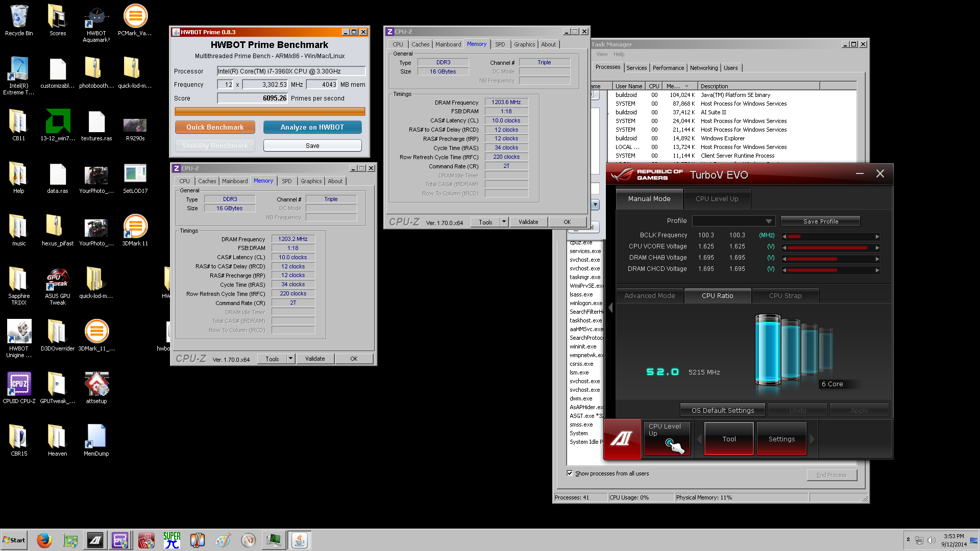The image size is (980, 551).
Task: Launch ASUS GPU Tweak from desktop
Action: click(x=58, y=286)
